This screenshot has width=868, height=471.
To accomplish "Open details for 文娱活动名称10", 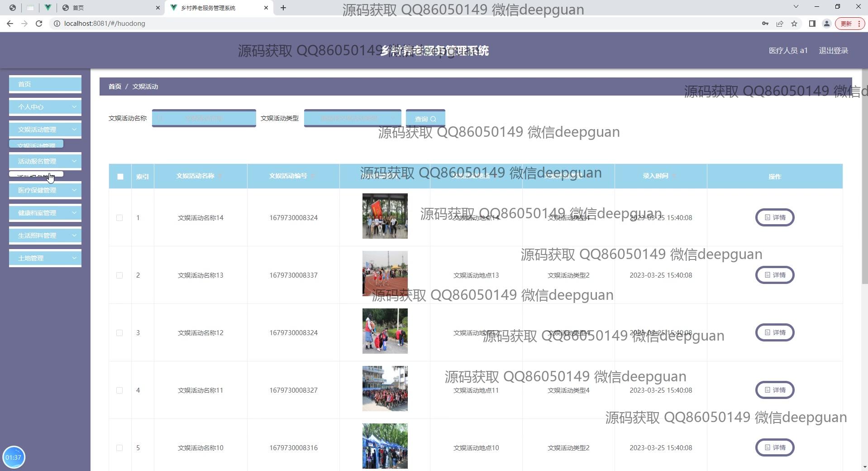I will coord(774,447).
